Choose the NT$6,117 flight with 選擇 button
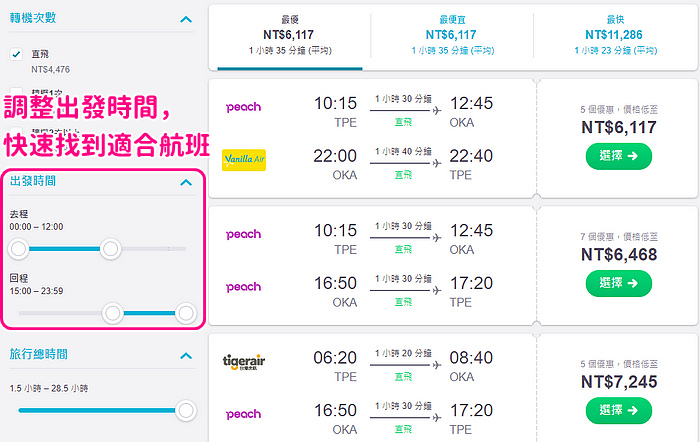This screenshot has height=442, width=700. [619, 156]
